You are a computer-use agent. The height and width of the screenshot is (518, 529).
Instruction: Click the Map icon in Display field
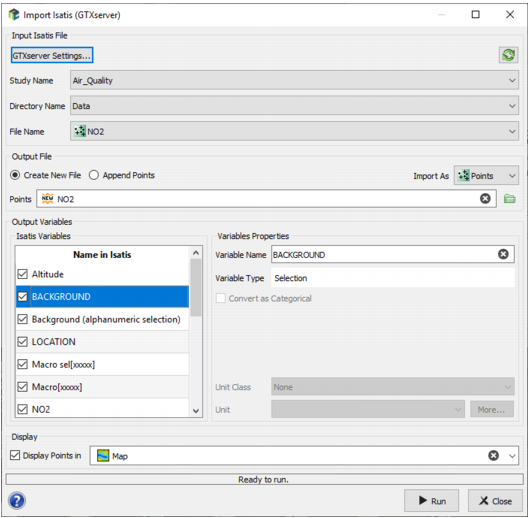coord(103,456)
